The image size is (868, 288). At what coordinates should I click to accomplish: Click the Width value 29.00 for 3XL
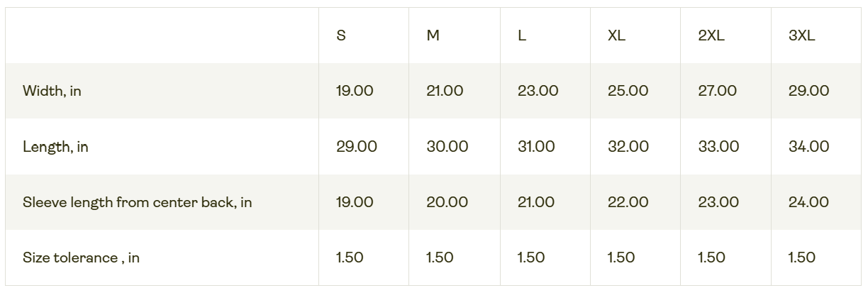[x=808, y=91]
